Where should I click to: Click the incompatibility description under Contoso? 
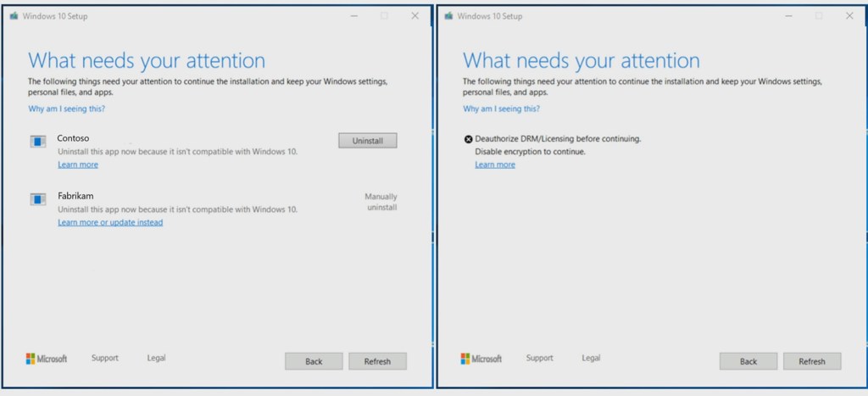click(178, 151)
